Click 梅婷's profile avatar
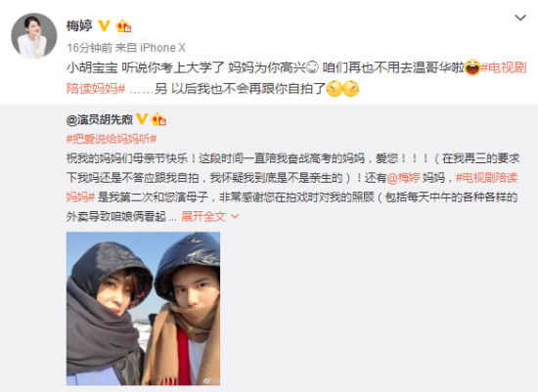The image size is (538, 392). [x=34, y=35]
